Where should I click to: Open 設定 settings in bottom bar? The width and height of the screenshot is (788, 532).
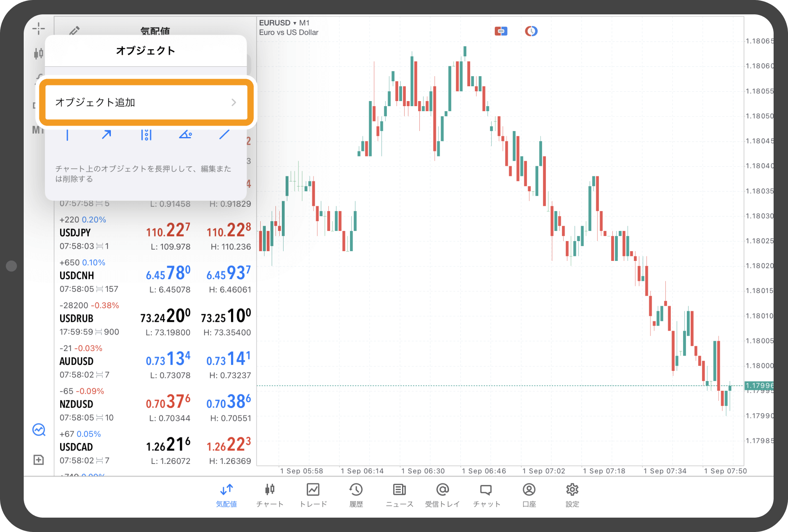point(572,495)
